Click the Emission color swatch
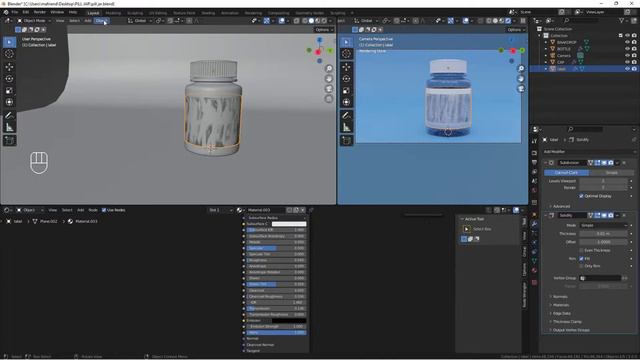 click(289, 320)
